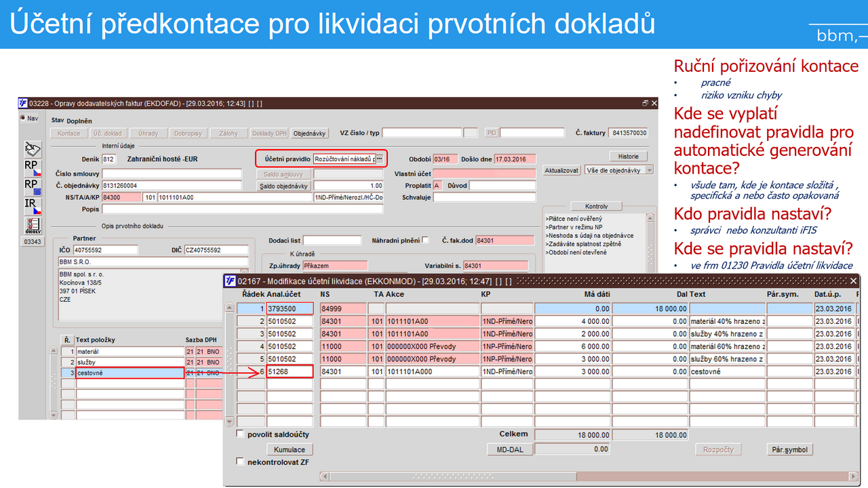Select the Nav radio button
Screen dimensions: 868x488
point(24,119)
